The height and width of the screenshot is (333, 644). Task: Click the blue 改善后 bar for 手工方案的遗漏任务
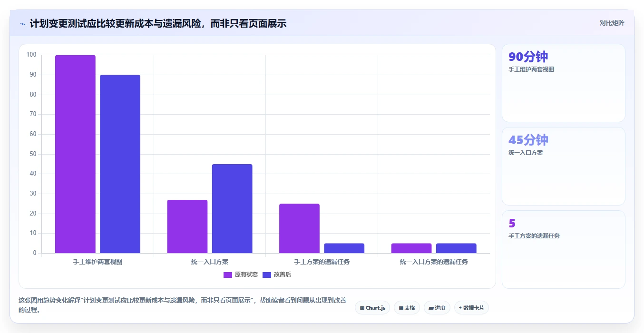coord(344,248)
